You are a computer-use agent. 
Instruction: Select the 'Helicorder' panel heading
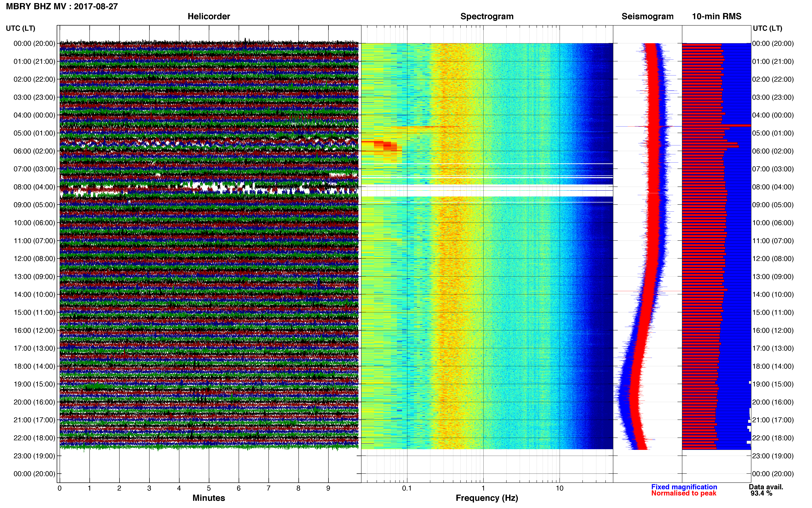click(x=209, y=16)
